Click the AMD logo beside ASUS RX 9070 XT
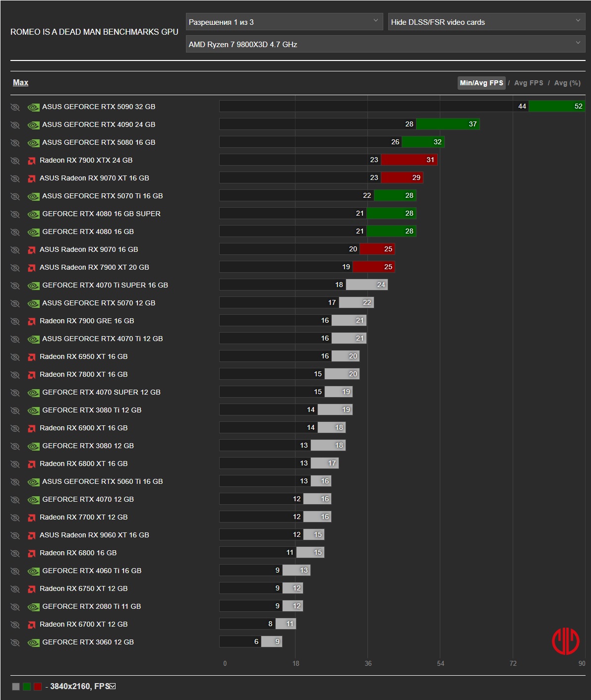 [32, 178]
